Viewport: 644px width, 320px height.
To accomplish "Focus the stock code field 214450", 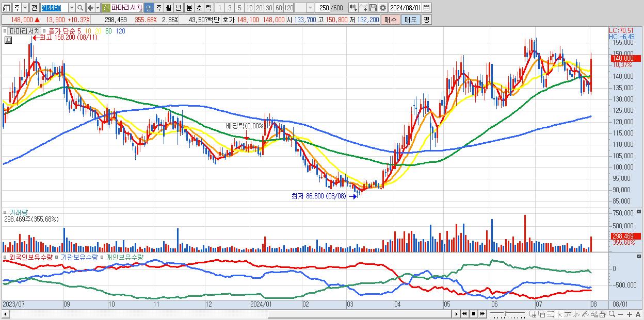I will tap(54, 8).
